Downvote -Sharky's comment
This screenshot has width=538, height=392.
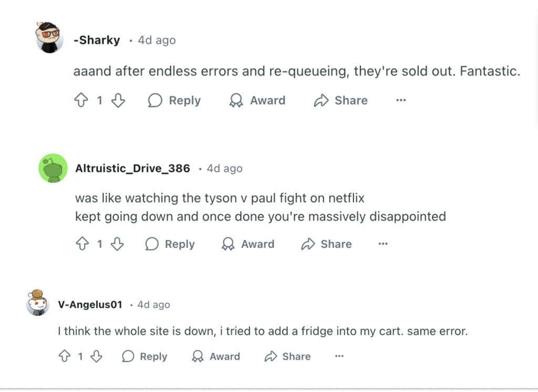[118, 100]
